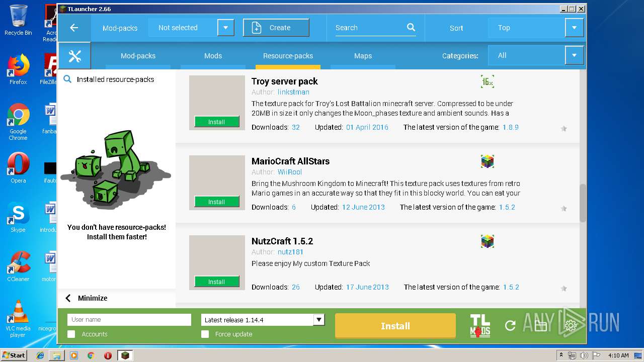Click the 16x resolution icon of Troy server pack
The width and height of the screenshot is (644, 362).
(487, 81)
